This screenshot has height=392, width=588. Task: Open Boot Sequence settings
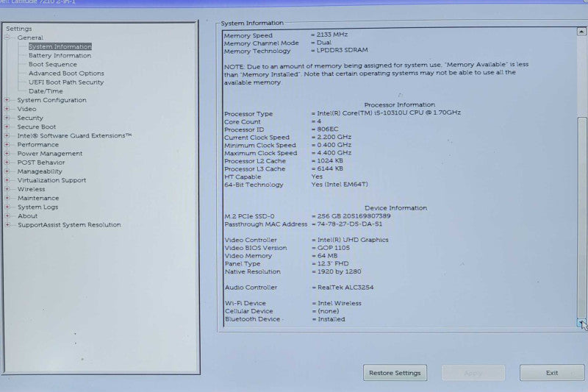[x=52, y=64]
